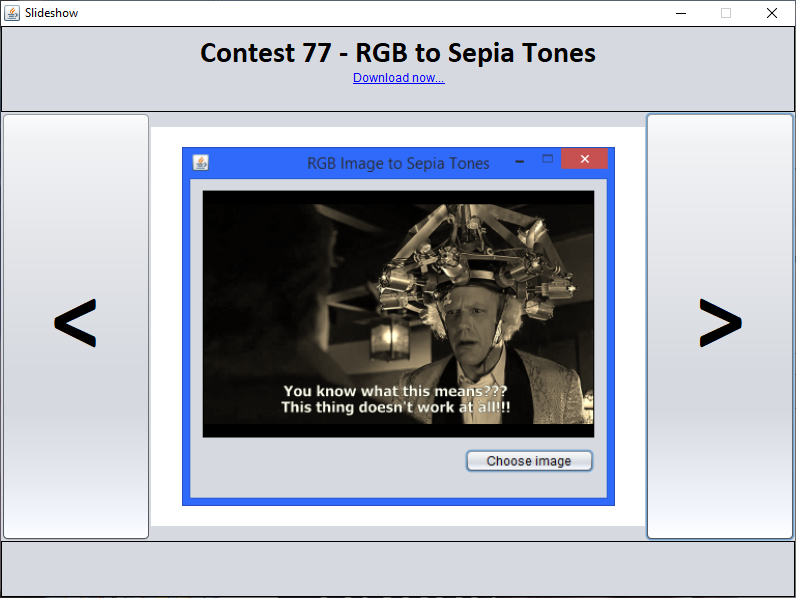Minimize the Slideshow window
796x598 pixels.
tap(680, 13)
